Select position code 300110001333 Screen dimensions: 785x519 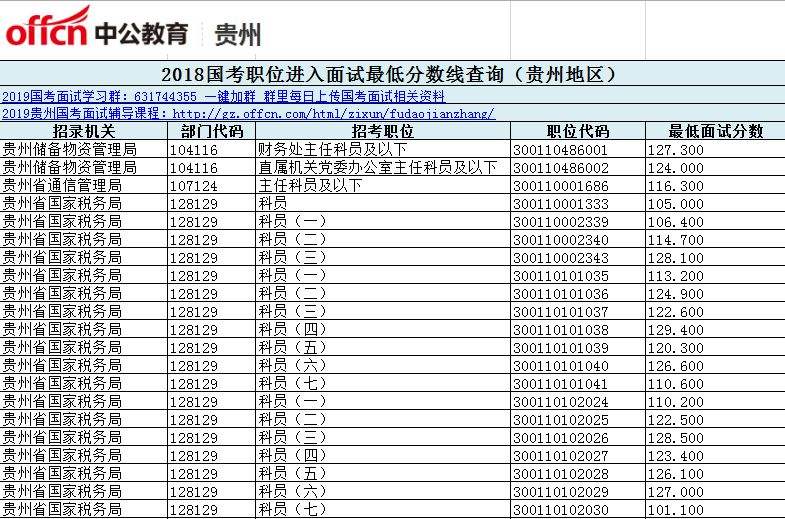tap(578, 203)
